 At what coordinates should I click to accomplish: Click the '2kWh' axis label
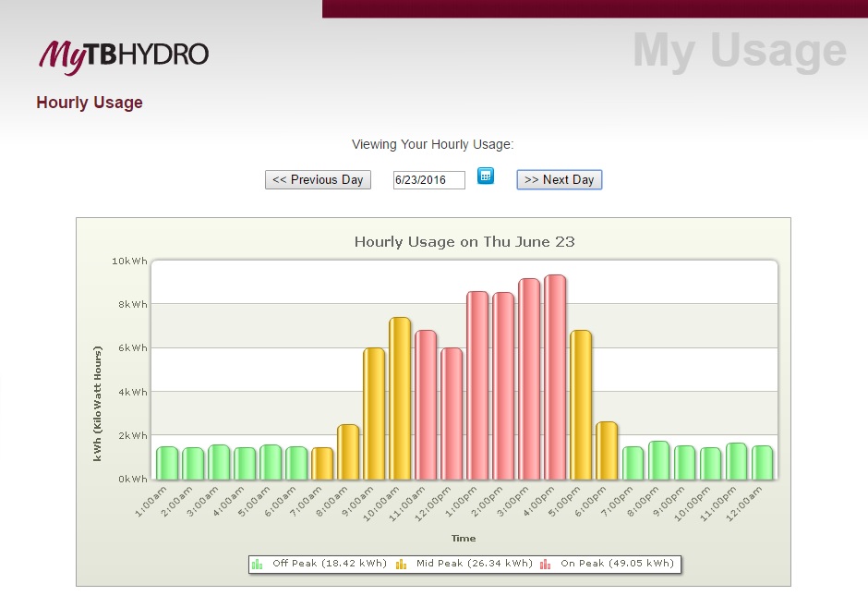pos(133,436)
